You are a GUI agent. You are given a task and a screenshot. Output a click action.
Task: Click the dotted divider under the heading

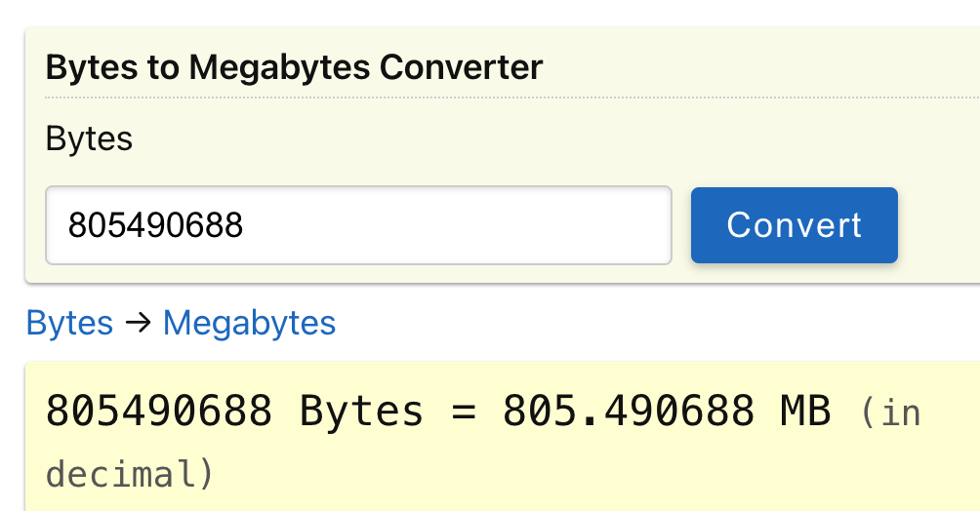click(512, 98)
